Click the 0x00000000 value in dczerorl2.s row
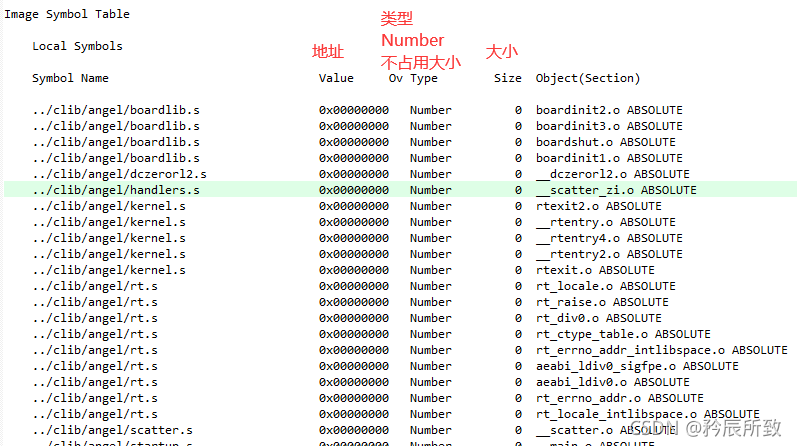The height and width of the screenshot is (446, 797). [x=354, y=174]
